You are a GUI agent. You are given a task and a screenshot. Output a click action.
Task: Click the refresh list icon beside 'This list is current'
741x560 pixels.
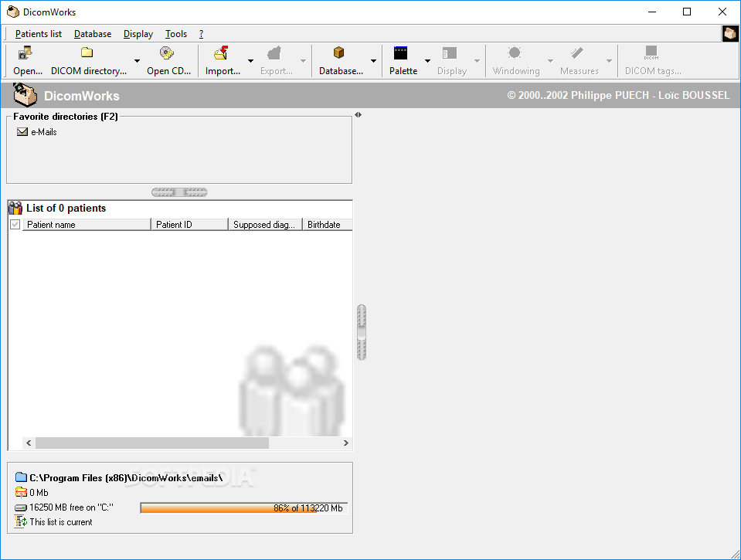(x=21, y=521)
